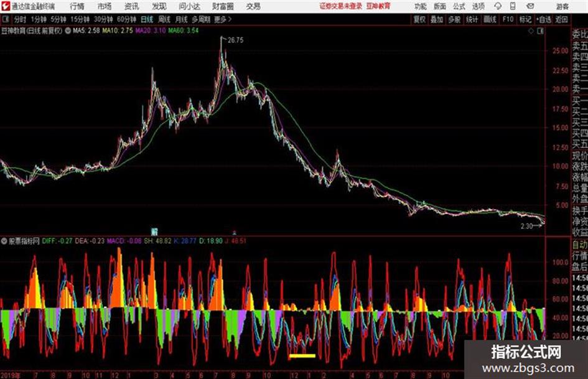Expand the 股票指标网 indicator round button
This screenshot has width=588, height=379.
(x=4, y=241)
